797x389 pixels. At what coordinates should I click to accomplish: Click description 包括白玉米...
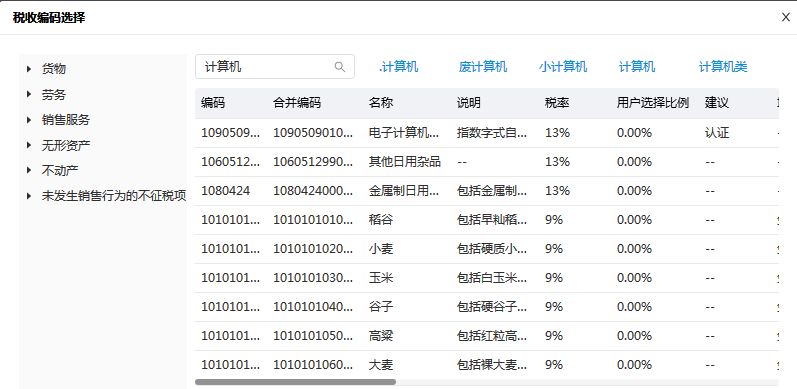(492, 278)
